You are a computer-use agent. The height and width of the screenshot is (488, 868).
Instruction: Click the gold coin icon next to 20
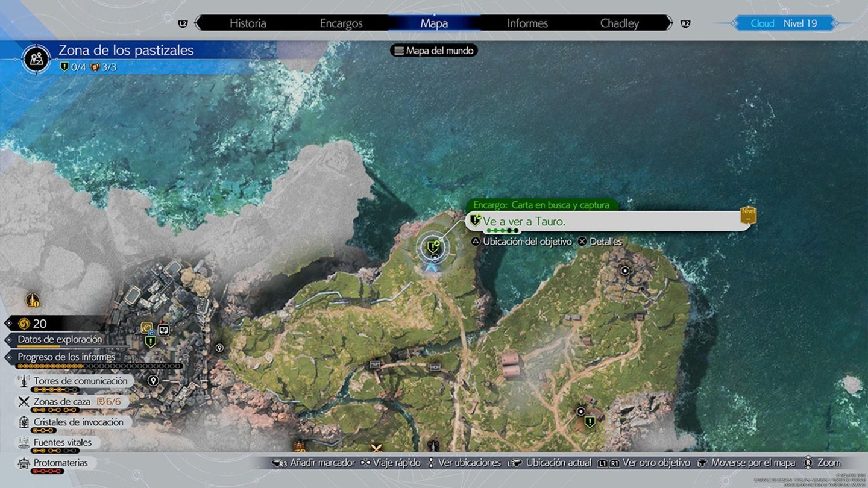pos(24,324)
